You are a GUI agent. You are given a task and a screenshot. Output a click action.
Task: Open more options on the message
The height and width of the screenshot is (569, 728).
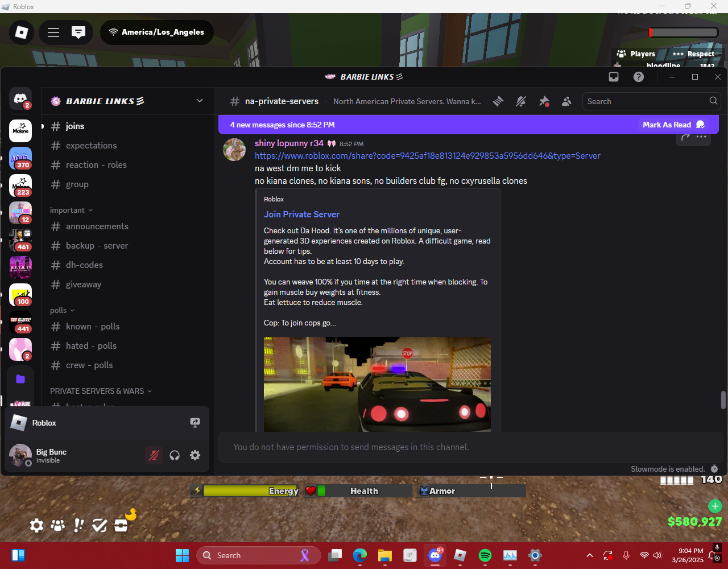[x=701, y=137]
